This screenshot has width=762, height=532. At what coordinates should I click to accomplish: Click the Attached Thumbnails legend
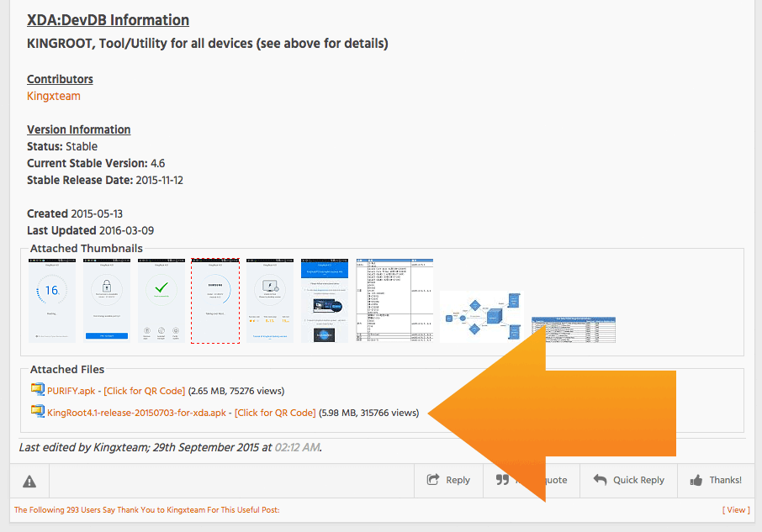pos(87,249)
